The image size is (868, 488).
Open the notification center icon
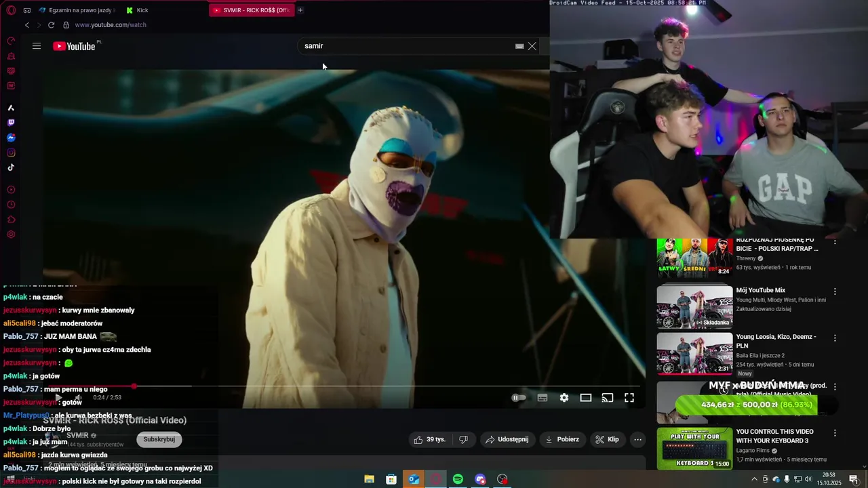click(x=854, y=479)
